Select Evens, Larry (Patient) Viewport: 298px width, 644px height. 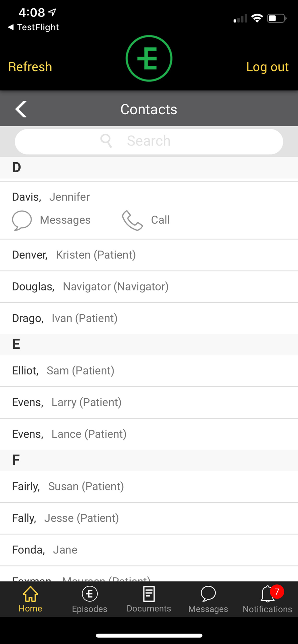point(149,402)
